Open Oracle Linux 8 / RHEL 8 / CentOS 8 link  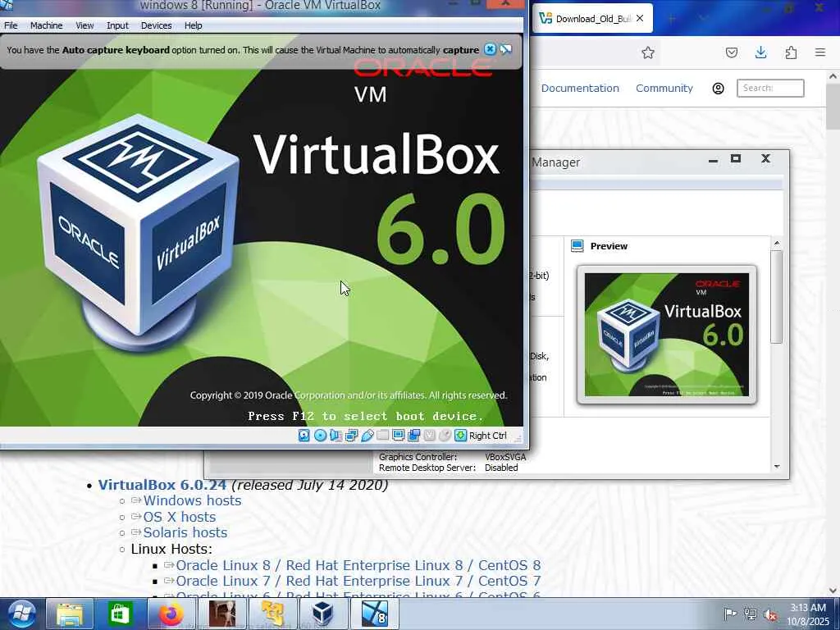(x=358, y=565)
